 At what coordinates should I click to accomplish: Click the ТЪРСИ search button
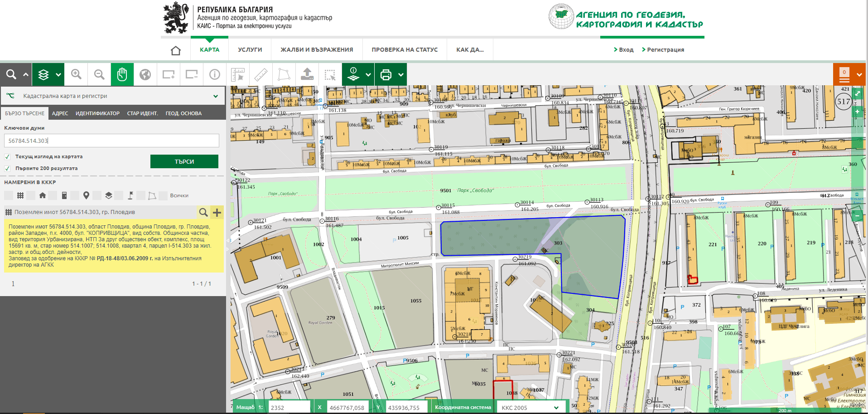pos(184,161)
